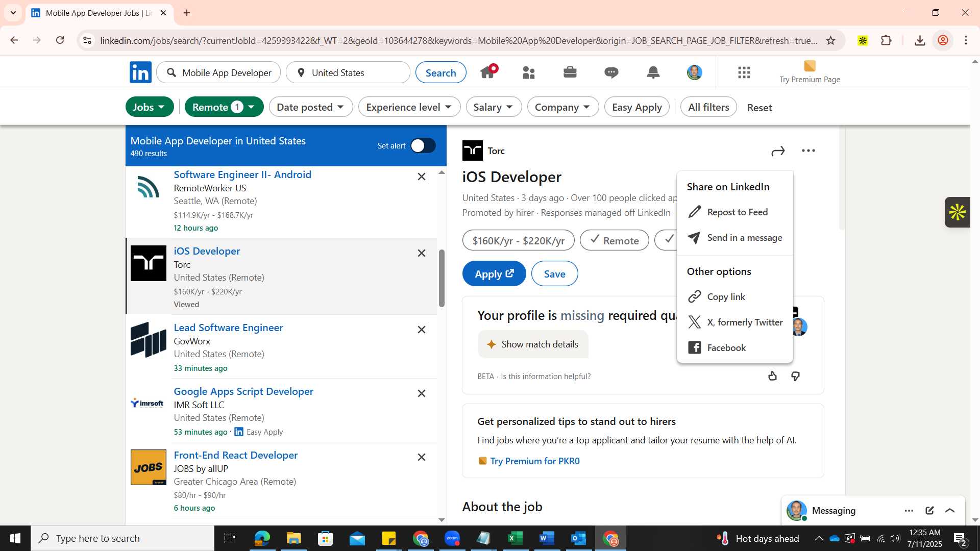This screenshot has width=980, height=551.
Task: Dismiss Lead Software Engineer job
Action: pyautogui.click(x=422, y=330)
